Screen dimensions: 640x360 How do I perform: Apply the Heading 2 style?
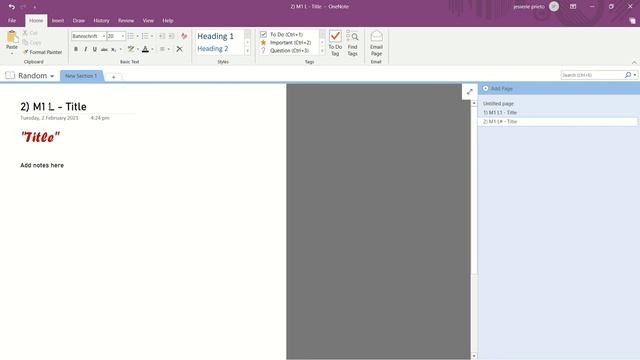coord(213,49)
